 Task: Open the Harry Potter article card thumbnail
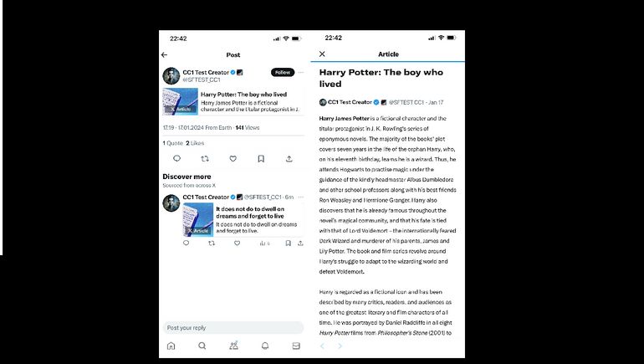180,101
